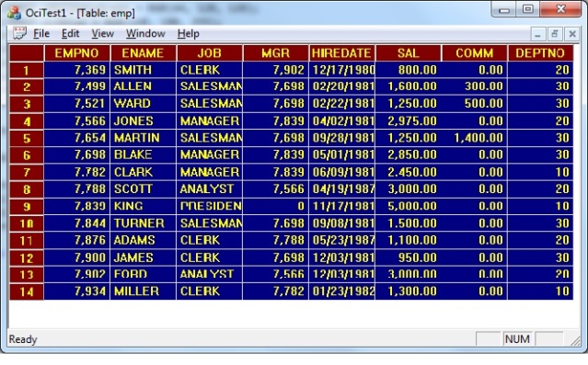Click the BLAKE name cell
The width and height of the screenshot is (588, 365).
pyautogui.click(x=143, y=154)
